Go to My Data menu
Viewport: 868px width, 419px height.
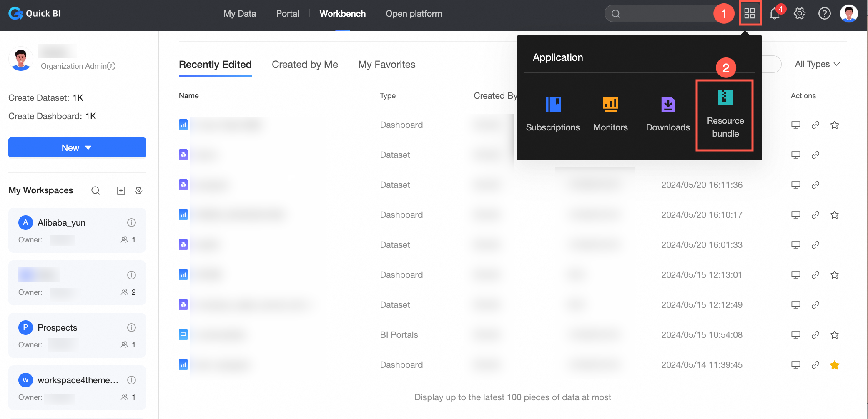pos(240,14)
